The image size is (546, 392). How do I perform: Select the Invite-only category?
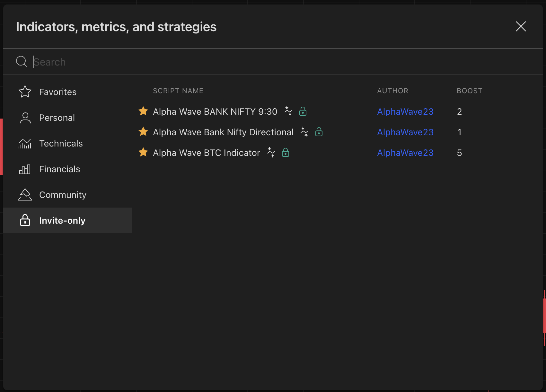click(62, 220)
